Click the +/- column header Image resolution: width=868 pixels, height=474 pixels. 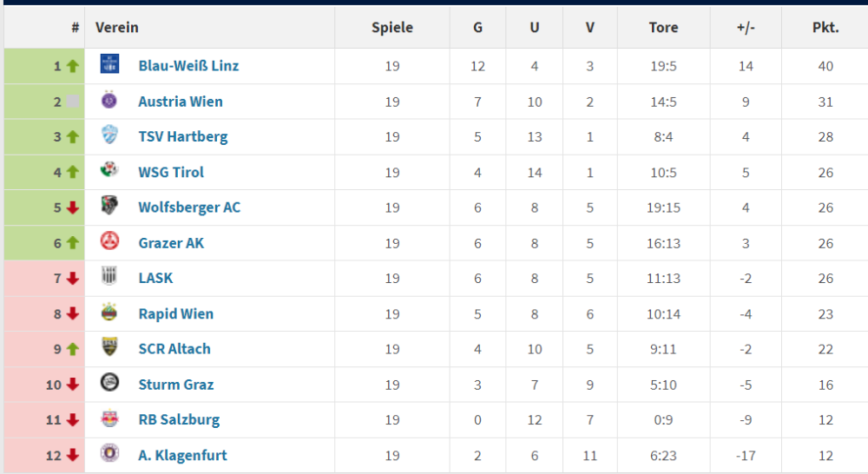746,28
